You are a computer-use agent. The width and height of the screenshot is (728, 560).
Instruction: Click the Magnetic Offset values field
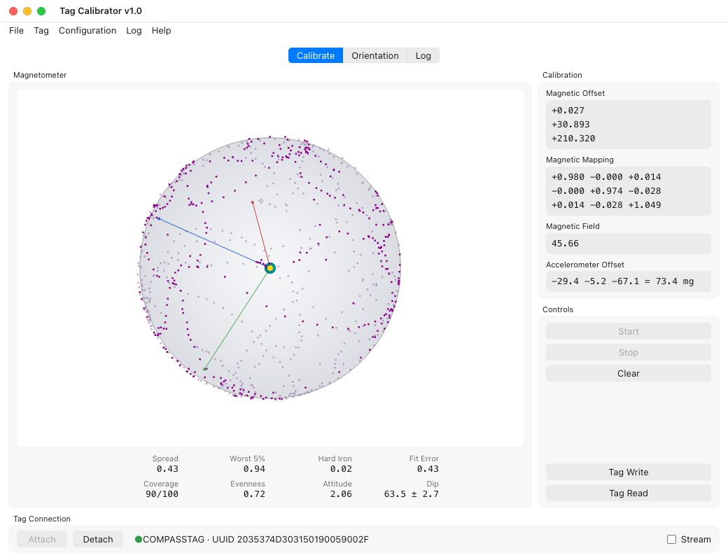(x=628, y=125)
